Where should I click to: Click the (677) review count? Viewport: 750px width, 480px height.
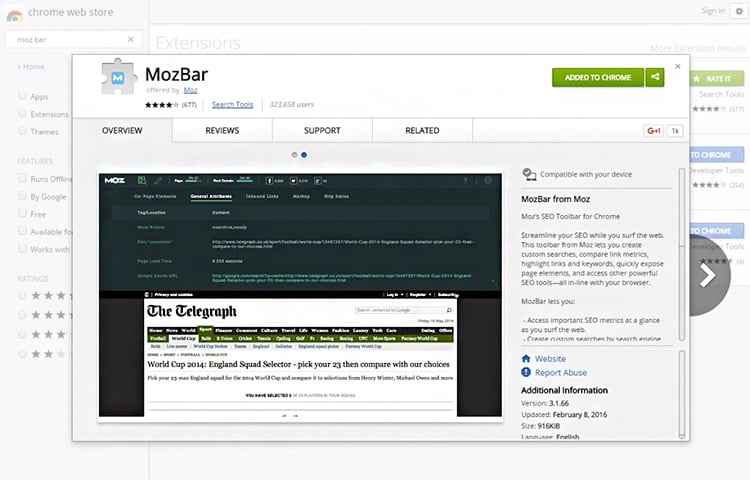[189, 105]
